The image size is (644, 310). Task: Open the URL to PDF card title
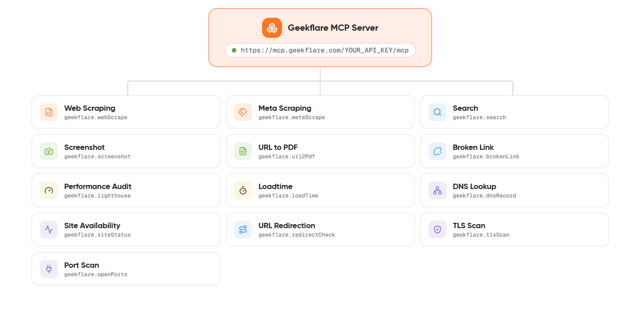pos(278,147)
